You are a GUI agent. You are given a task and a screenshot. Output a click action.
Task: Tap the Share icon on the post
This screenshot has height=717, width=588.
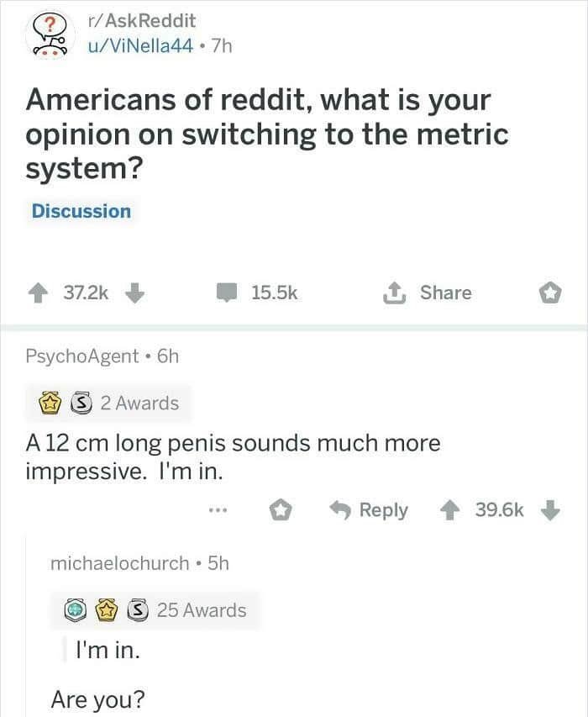click(394, 293)
